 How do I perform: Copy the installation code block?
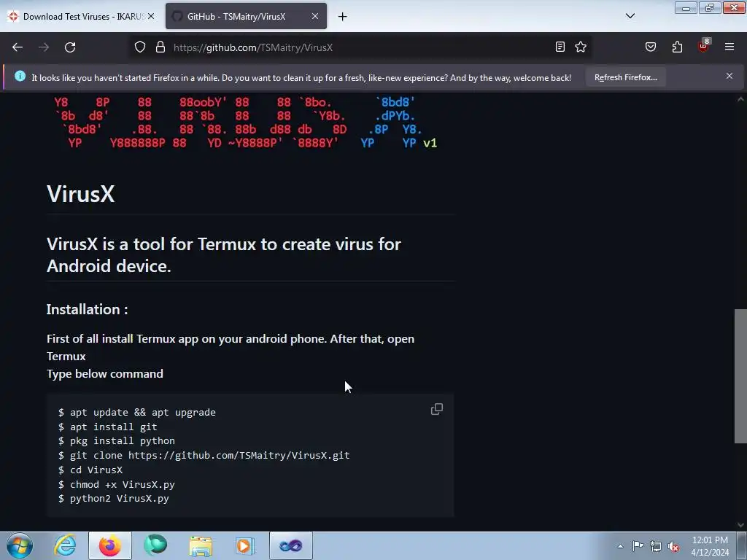pos(437,409)
